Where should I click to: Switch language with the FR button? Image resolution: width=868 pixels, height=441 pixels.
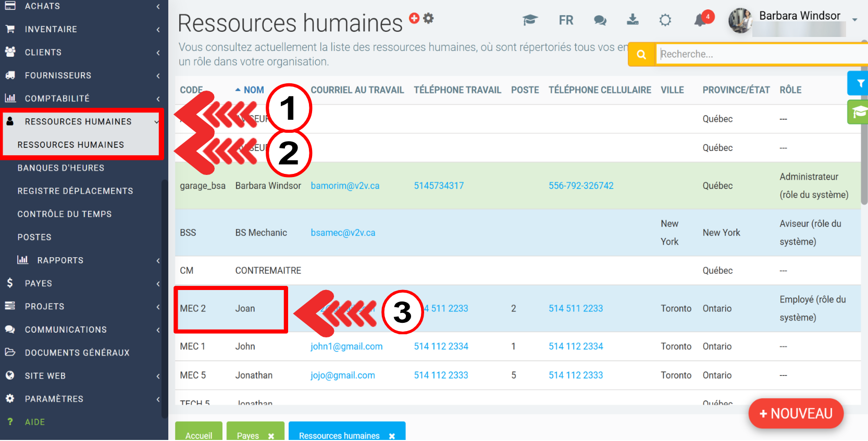point(566,20)
